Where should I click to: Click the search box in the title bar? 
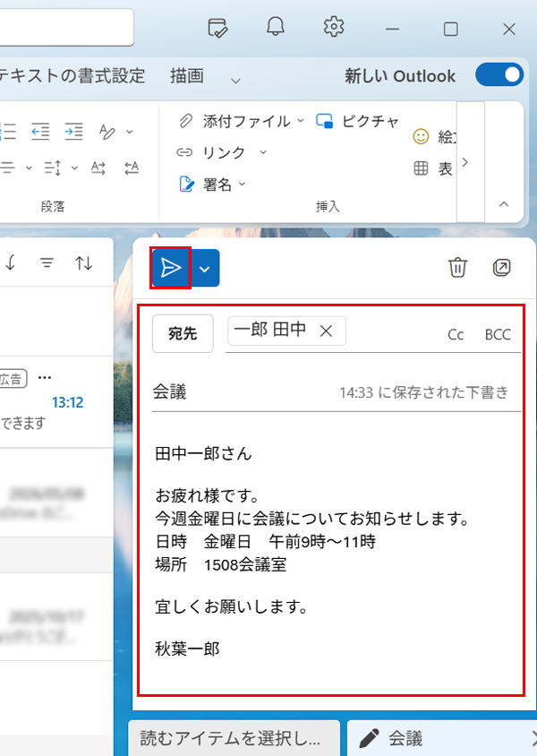pos(66,27)
